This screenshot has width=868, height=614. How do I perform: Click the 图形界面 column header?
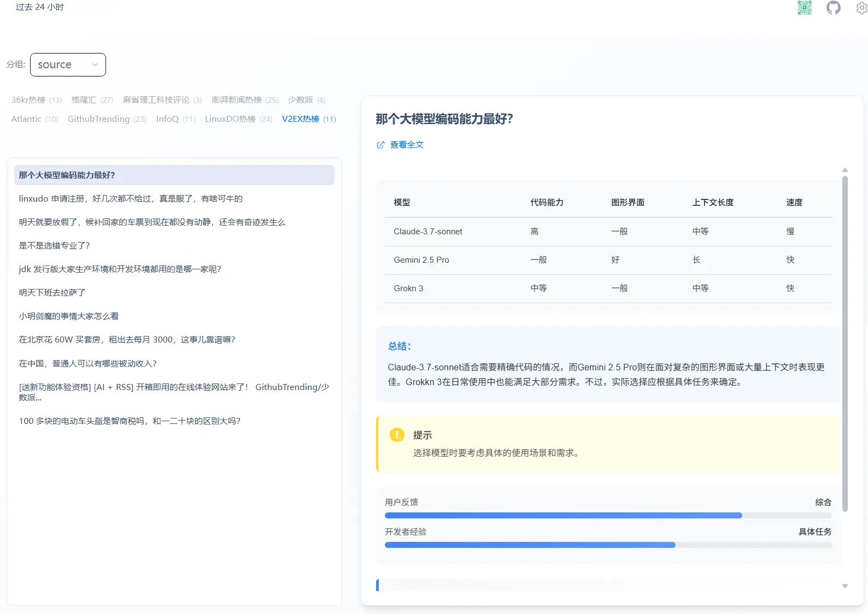coord(627,203)
